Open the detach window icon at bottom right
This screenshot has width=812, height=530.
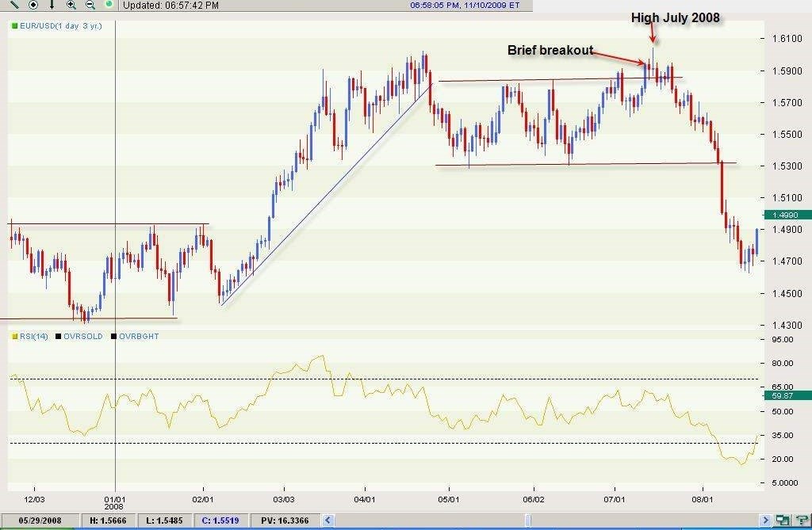[x=783, y=520]
